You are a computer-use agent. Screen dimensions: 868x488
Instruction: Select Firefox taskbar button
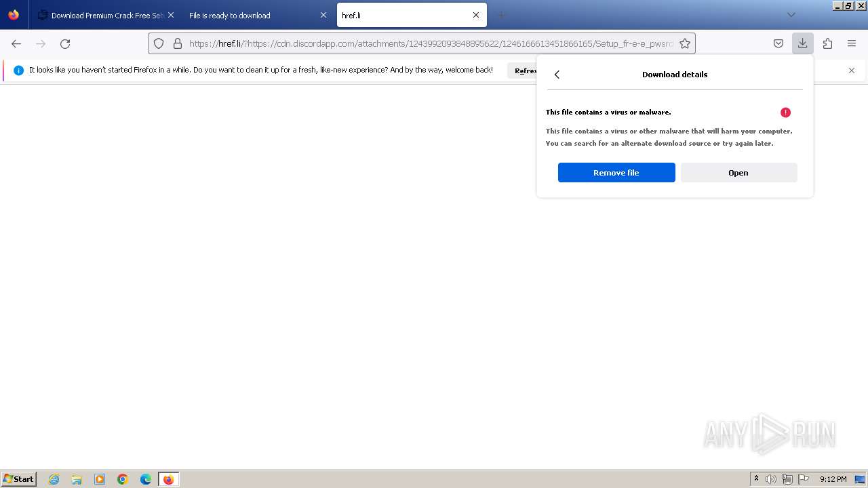point(168,479)
